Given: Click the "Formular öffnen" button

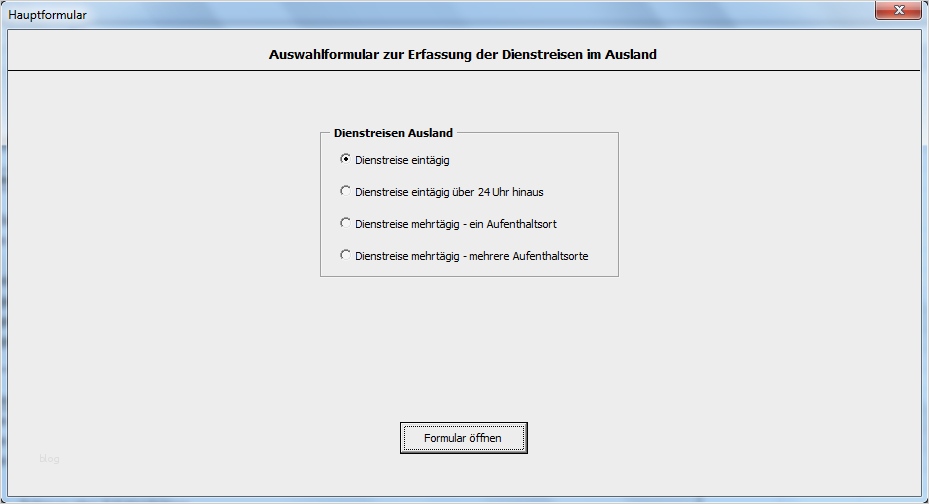Looking at the screenshot, I should [463, 438].
